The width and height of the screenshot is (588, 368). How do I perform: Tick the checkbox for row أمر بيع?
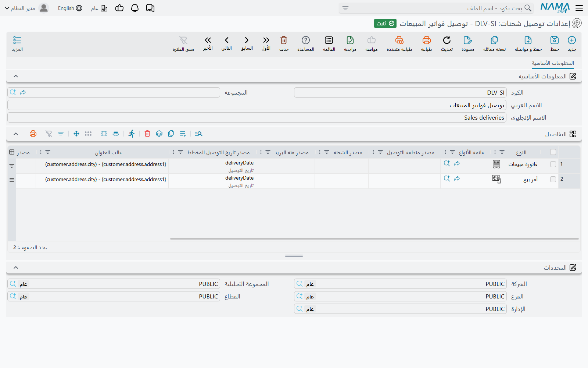click(x=553, y=179)
